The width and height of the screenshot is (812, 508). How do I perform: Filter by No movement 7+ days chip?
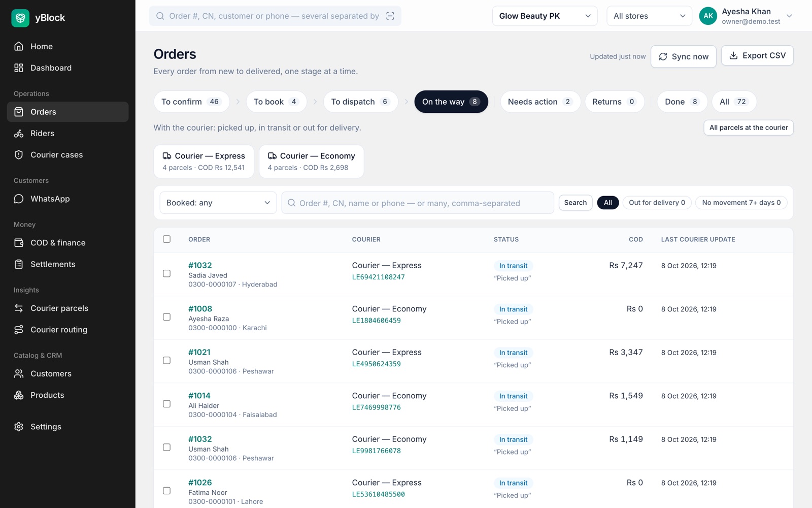[741, 203]
